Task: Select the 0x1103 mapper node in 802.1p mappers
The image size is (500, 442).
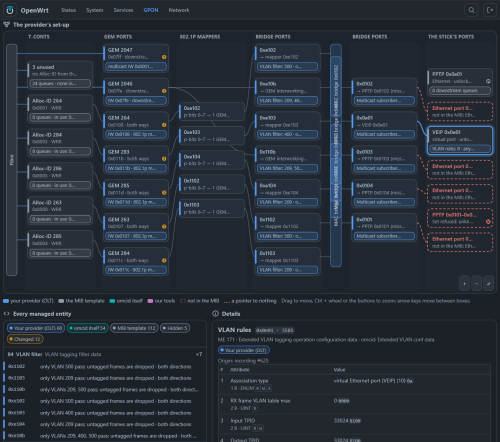Action: click(212, 208)
